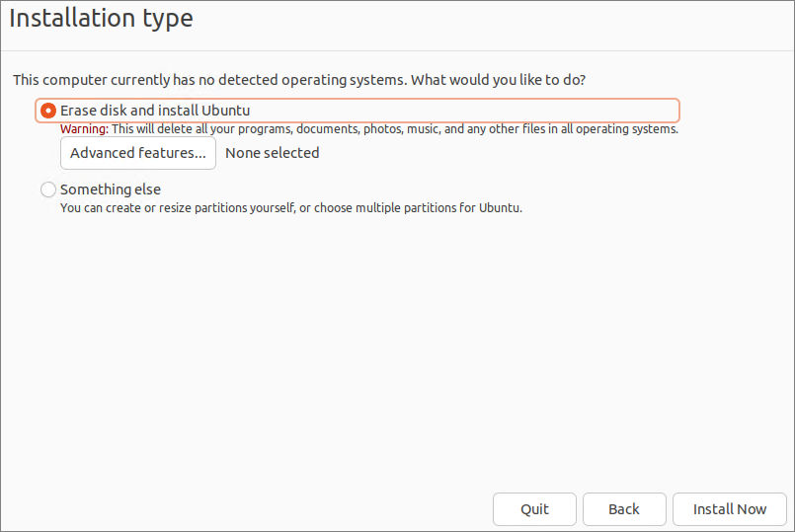Click the 'Installation type' page heading
Image resolution: width=795 pixels, height=532 pixels.
tap(102, 18)
